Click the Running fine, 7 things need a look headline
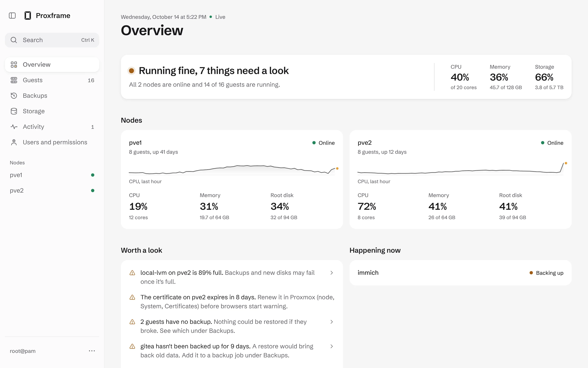588x368 pixels. point(214,71)
